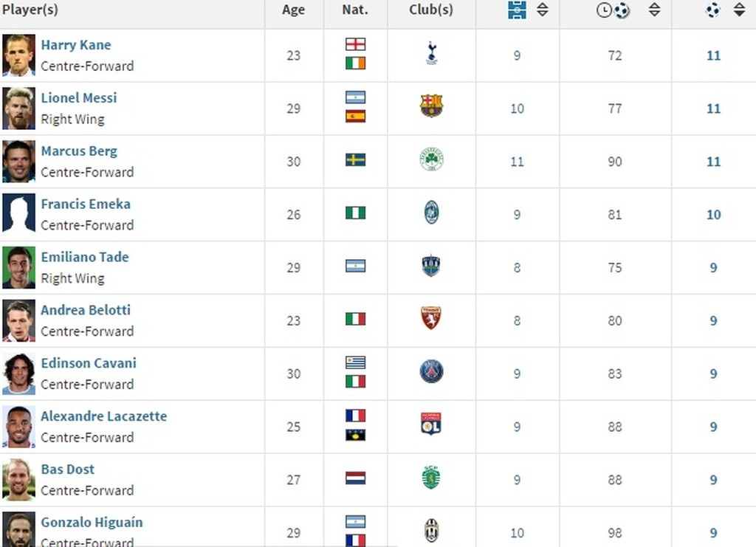
Task: Open Lionel Messi's player profile link
Action: [79, 98]
